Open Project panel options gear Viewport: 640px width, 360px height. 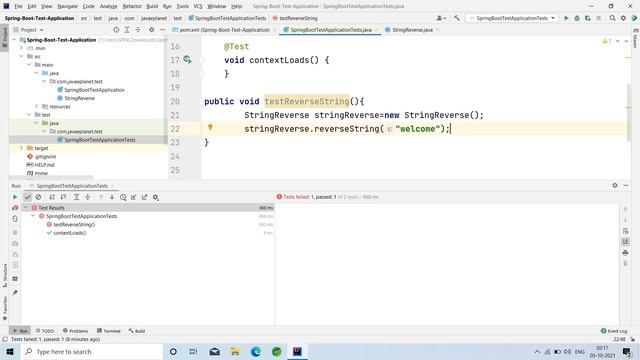[151, 30]
